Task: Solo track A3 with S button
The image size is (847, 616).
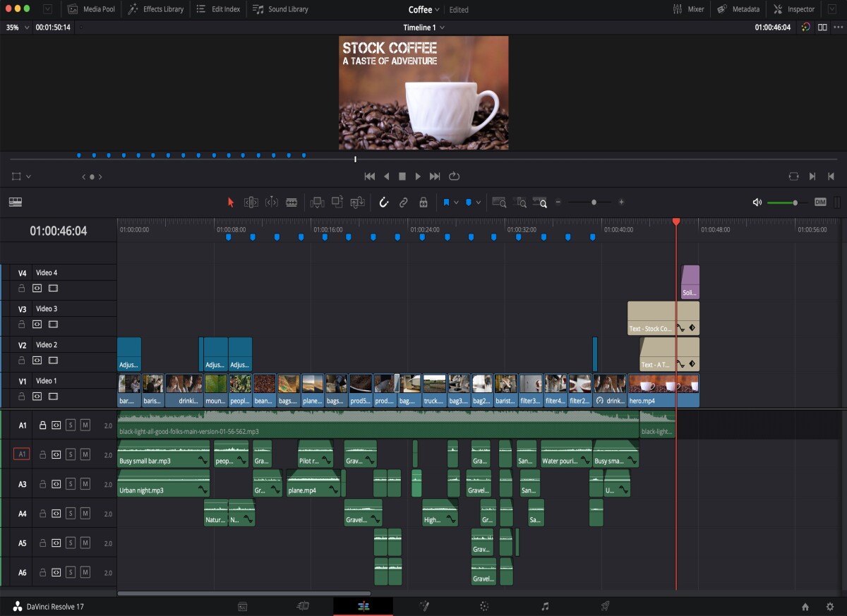Action: 71,484
